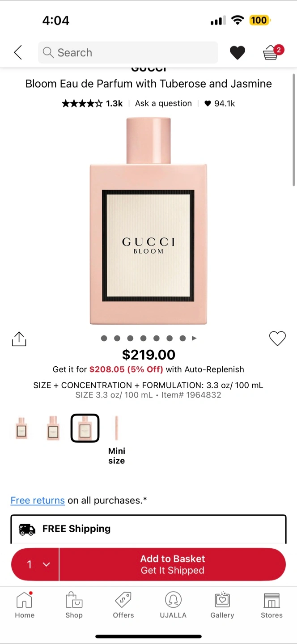
Task: Go back using the back arrow
Action: tap(18, 53)
